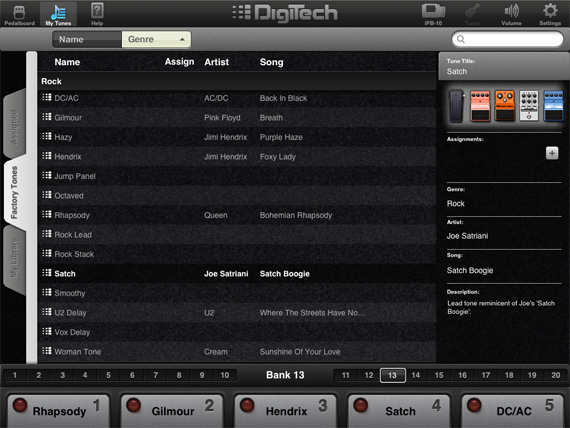Click inside the search field
The width and height of the screenshot is (570, 428).
pos(507,39)
